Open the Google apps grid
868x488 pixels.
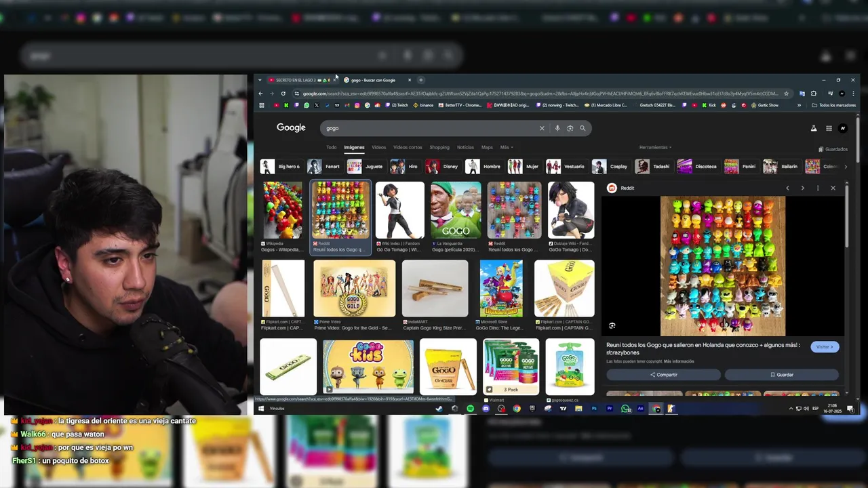coord(829,128)
